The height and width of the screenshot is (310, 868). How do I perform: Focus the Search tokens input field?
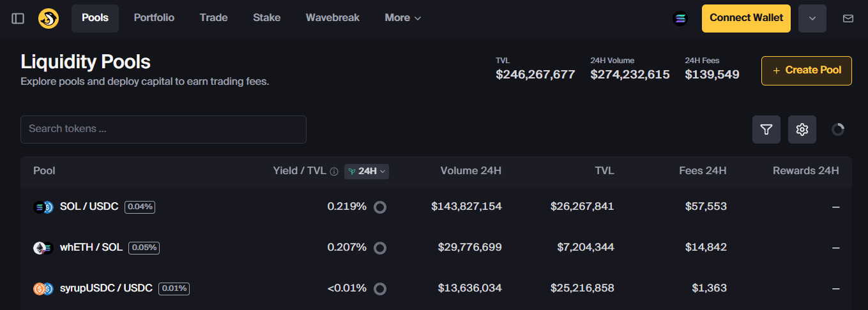pyautogui.click(x=164, y=129)
